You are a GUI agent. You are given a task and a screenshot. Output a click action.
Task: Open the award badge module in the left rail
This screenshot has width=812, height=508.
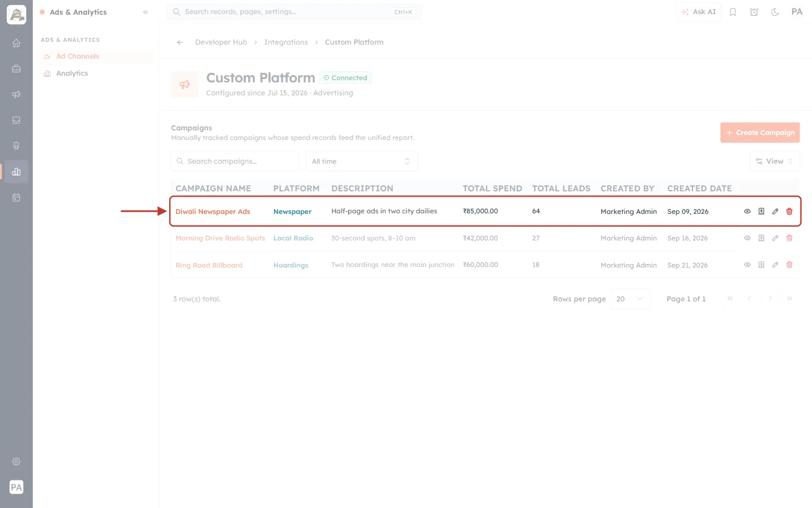click(16, 146)
